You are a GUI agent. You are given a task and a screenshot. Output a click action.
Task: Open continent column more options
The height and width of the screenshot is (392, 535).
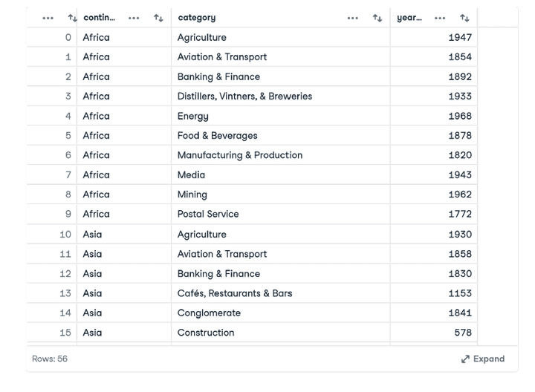(x=134, y=18)
